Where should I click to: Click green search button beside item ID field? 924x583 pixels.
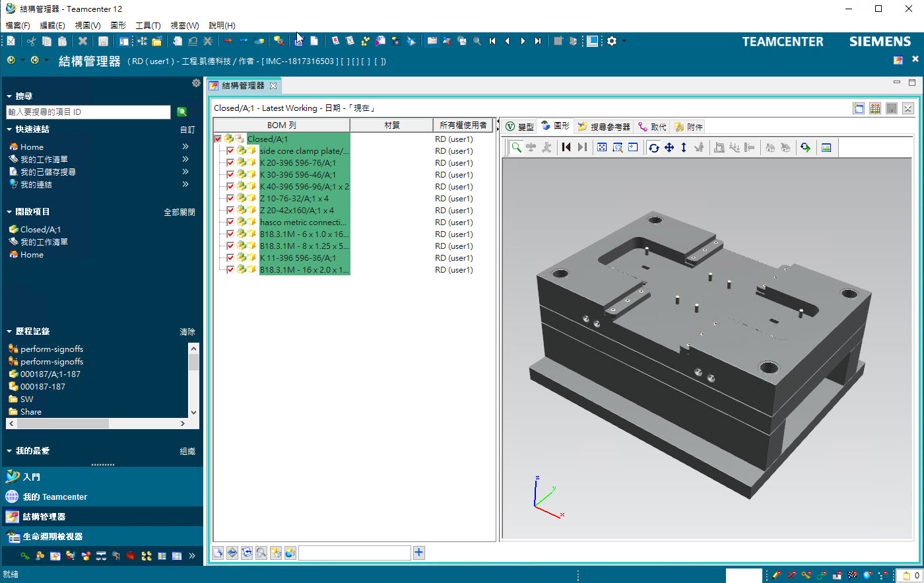click(x=182, y=112)
